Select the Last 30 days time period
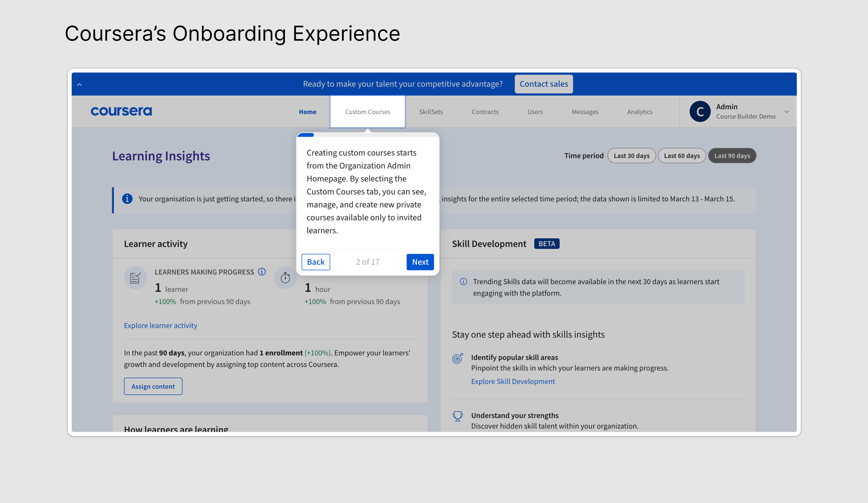This screenshot has width=868, height=503. [x=631, y=156]
